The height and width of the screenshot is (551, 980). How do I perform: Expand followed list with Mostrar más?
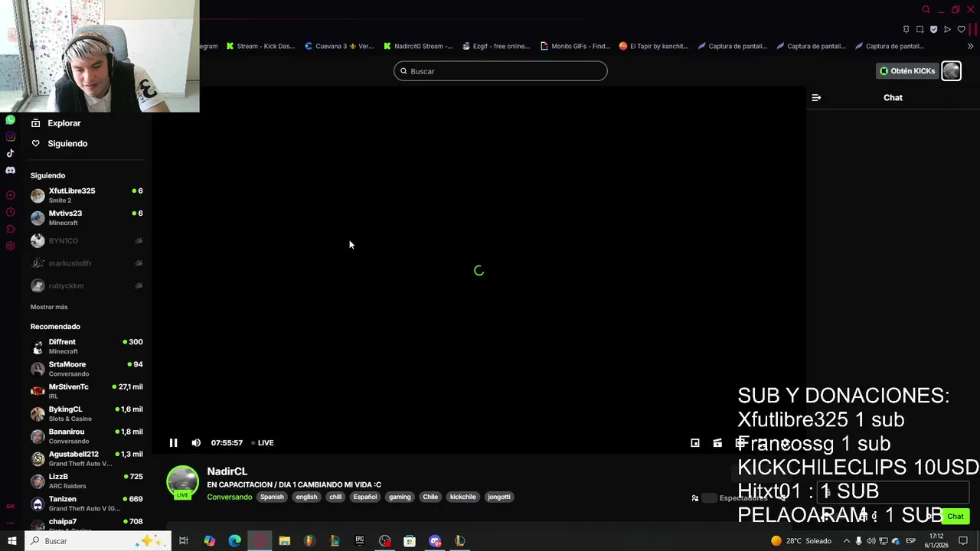pos(49,307)
